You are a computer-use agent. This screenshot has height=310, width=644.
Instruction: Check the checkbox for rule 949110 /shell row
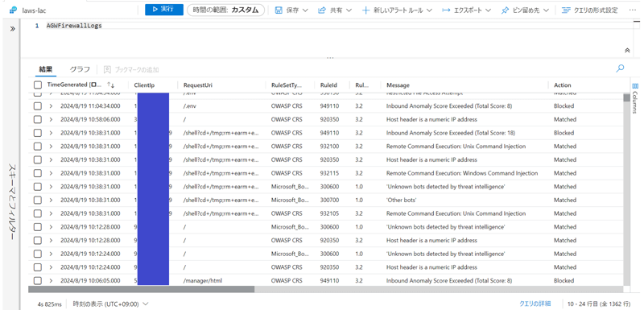(38, 133)
